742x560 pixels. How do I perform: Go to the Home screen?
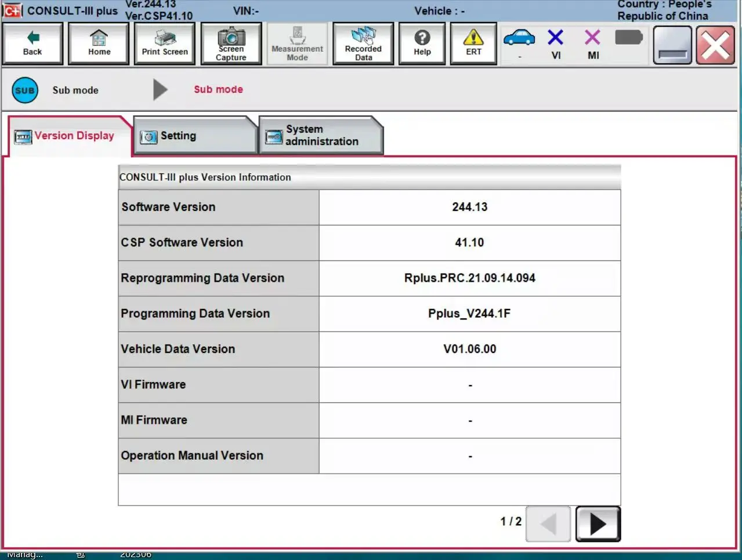click(99, 43)
